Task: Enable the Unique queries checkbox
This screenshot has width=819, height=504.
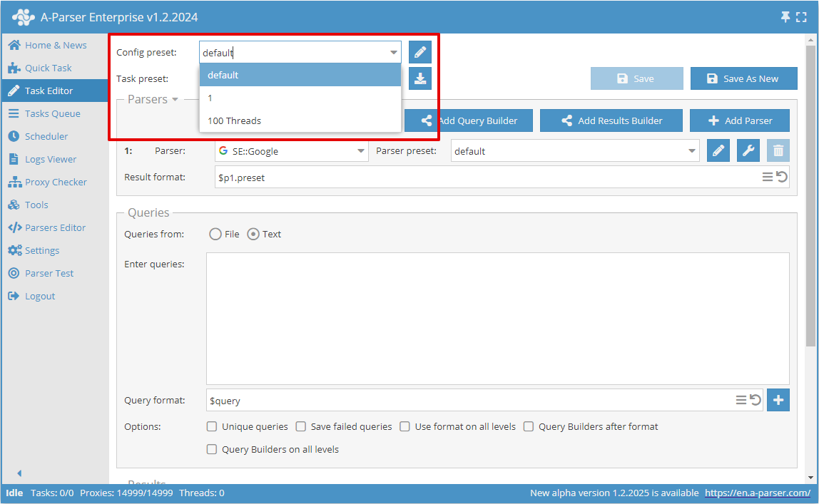Action: (212, 426)
